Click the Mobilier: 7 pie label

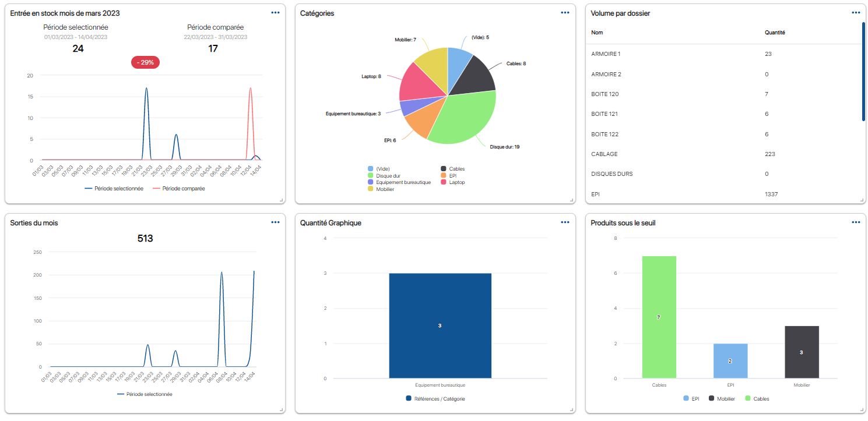pyautogui.click(x=405, y=40)
